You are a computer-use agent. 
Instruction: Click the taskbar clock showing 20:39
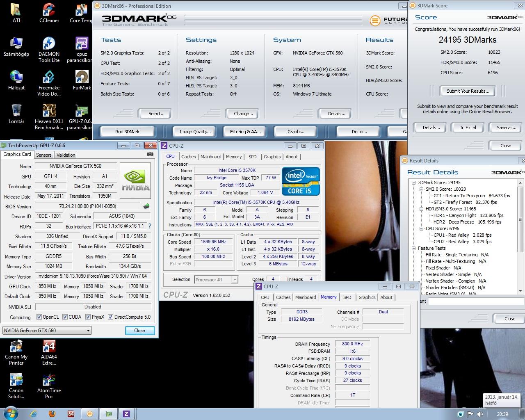point(502,414)
